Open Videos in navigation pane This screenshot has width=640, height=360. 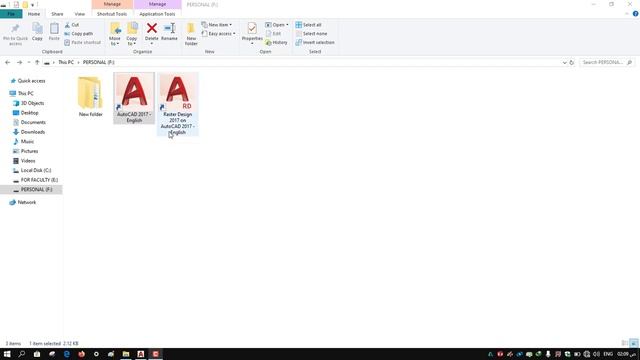[x=28, y=161]
